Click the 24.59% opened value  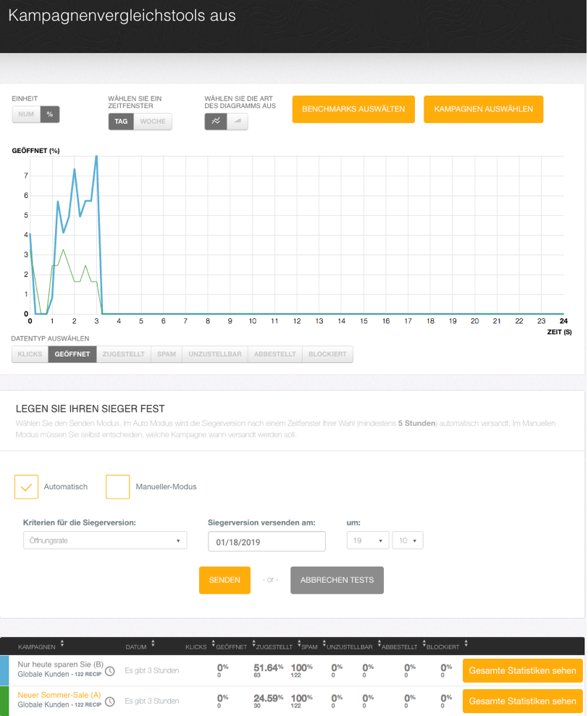tap(268, 699)
